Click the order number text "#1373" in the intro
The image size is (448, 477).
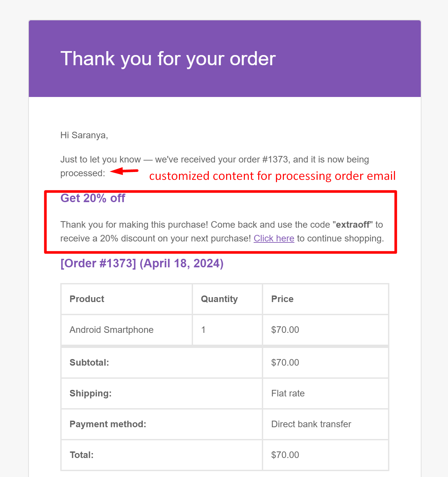275,160
